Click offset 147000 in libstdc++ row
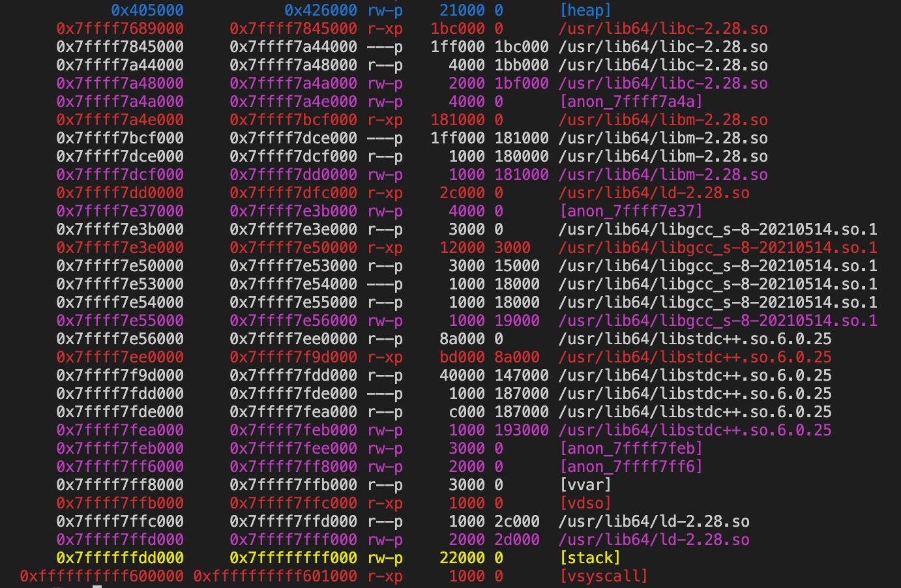The height and width of the screenshot is (588, 901). coord(522,375)
